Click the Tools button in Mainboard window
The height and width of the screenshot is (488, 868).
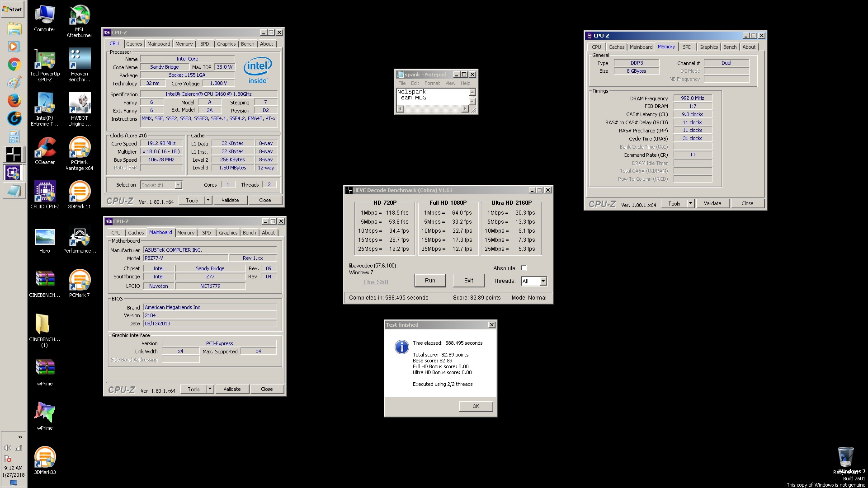click(193, 389)
